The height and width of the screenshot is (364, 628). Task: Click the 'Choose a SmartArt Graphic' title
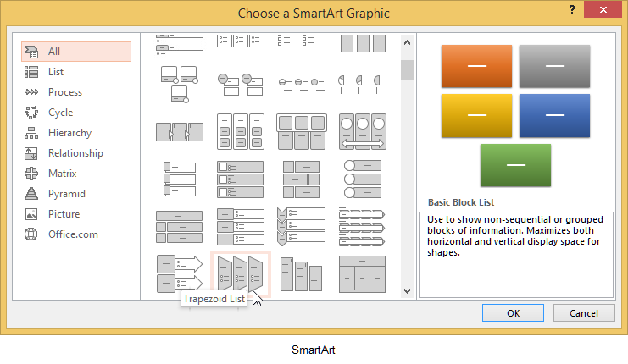(314, 14)
